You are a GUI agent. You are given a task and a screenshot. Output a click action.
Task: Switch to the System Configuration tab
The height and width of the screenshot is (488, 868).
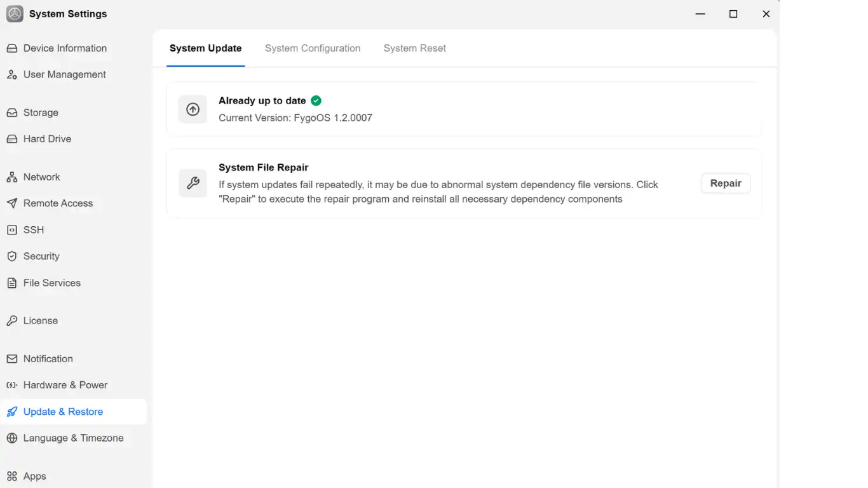[313, 48]
